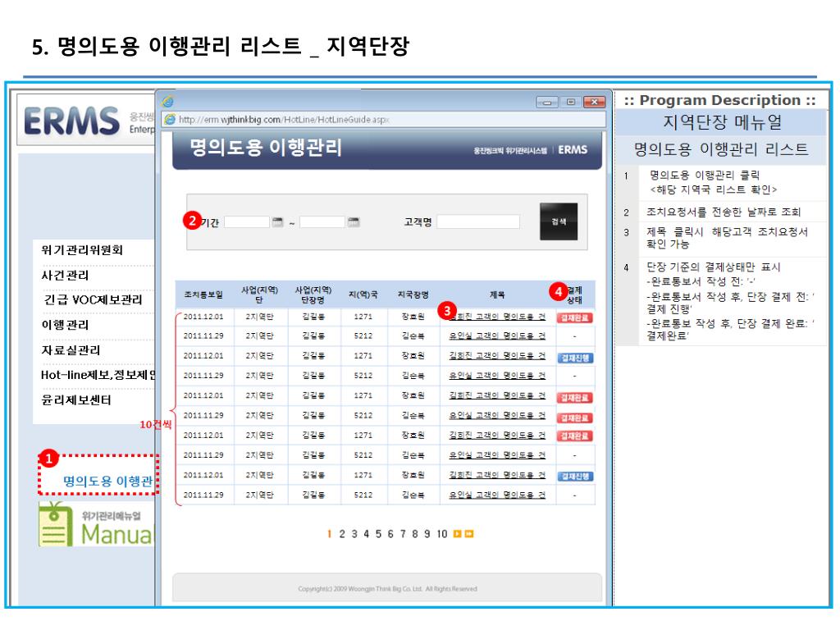The width and height of the screenshot is (840, 630).
Task: Select 이행관리 in the left menu
Action: (x=66, y=325)
